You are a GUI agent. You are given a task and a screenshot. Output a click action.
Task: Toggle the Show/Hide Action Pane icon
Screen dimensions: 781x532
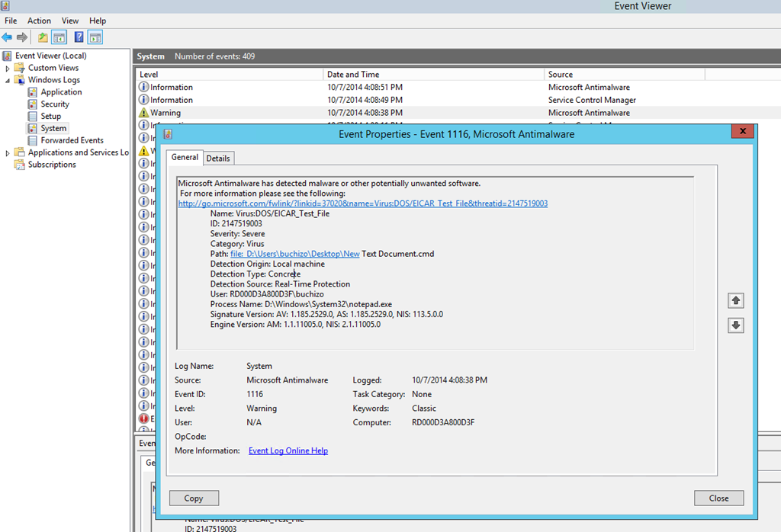95,37
